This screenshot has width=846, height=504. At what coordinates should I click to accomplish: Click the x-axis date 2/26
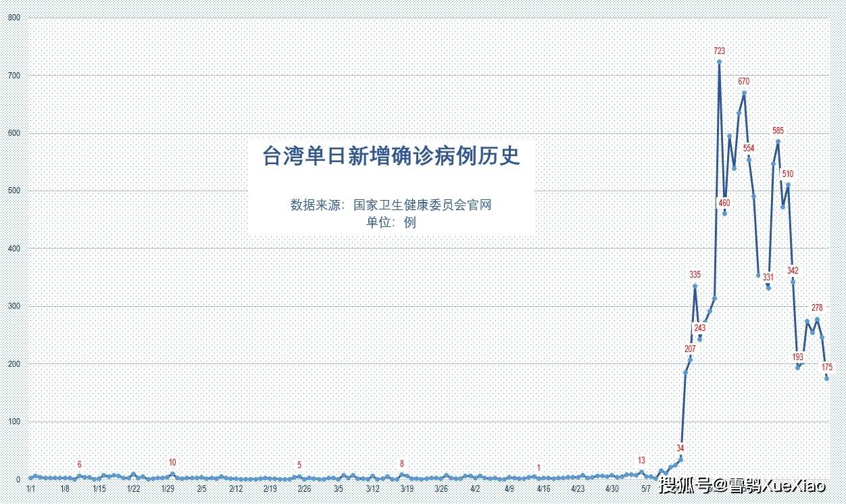pyautogui.click(x=304, y=488)
